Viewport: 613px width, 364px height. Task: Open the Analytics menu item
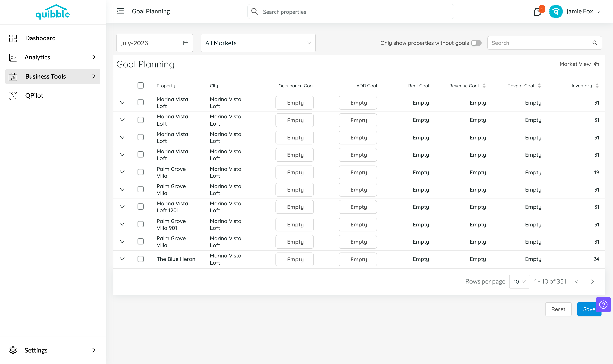point(53,57)
